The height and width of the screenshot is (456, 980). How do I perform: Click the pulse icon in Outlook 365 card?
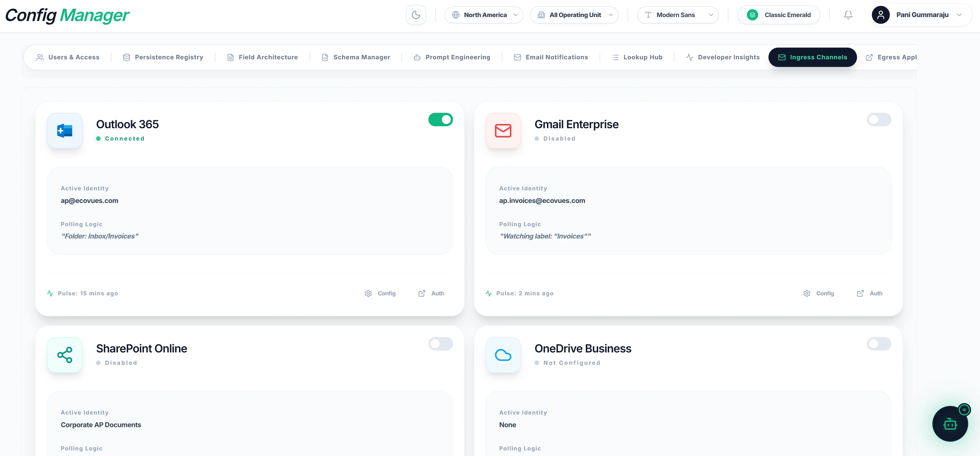50,293
